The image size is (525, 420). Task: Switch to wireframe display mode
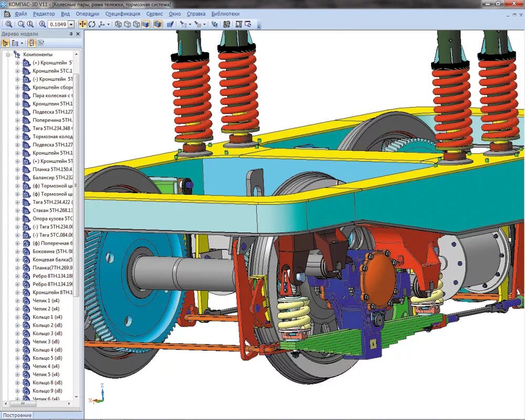click(x=118, y=24)
